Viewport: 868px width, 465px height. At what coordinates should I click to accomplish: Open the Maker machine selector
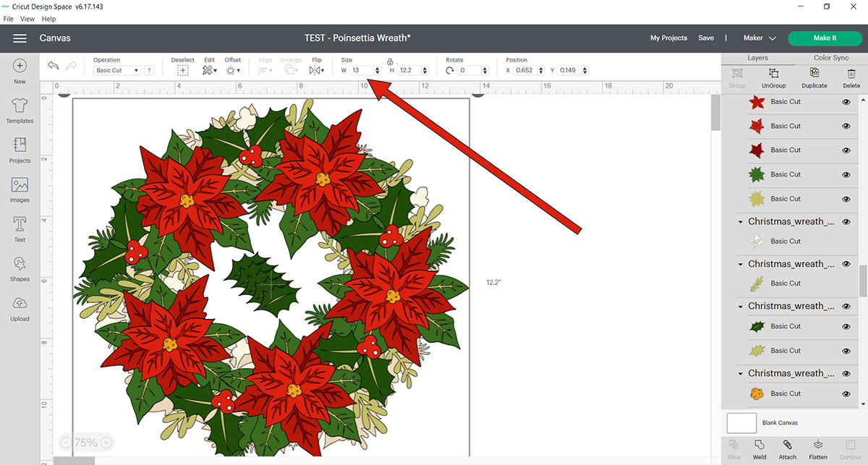[x=759, y=38]
